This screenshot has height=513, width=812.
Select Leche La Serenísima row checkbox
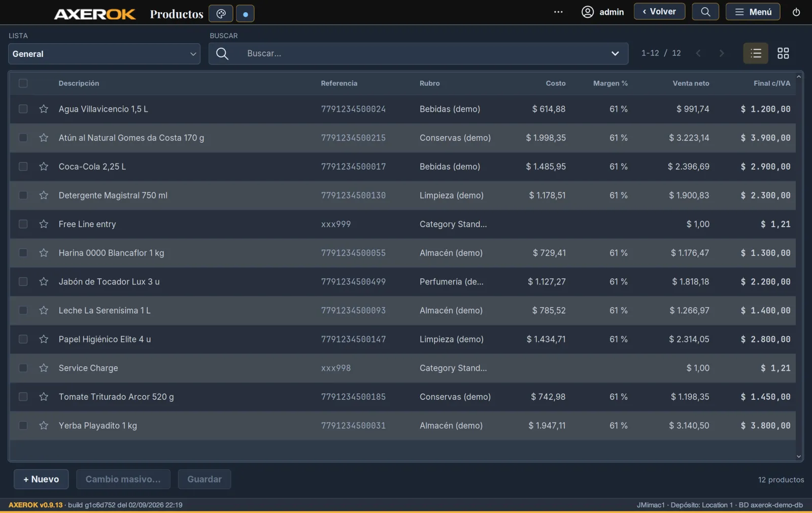[x=23, y=310]
